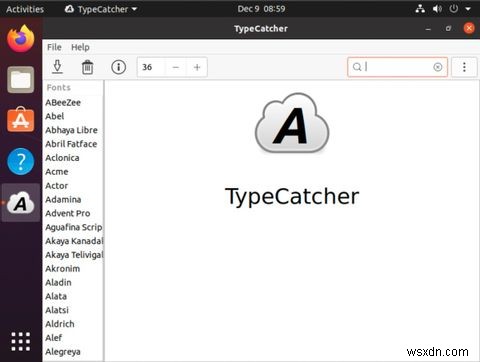This screenshot has height=362, width=480.
Task: Select Akaya Telivigala font
Action: click(x=73, y=255)
